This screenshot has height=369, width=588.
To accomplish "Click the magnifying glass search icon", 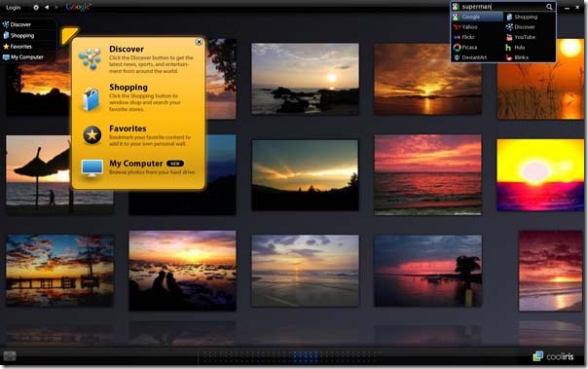I will (549, 7).
